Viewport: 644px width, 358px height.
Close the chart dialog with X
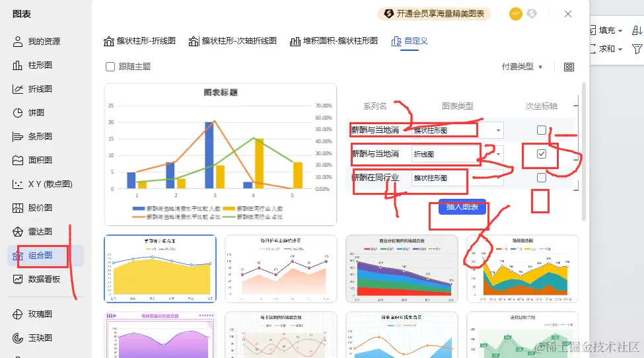click(568, 14)
